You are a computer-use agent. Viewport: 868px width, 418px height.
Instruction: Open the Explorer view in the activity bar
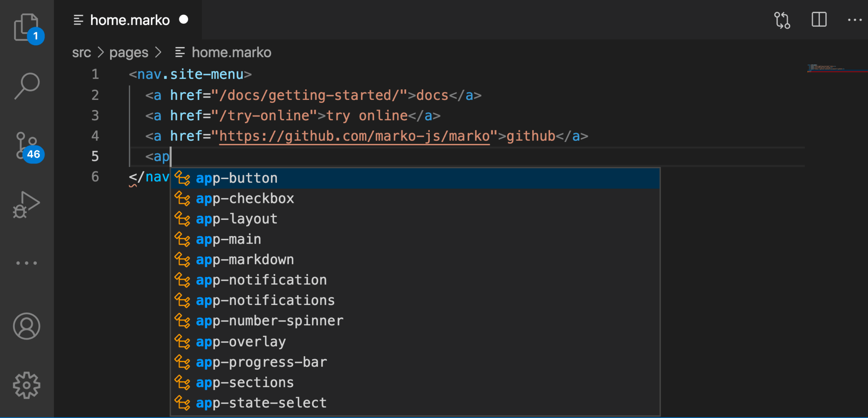[27, 25]
